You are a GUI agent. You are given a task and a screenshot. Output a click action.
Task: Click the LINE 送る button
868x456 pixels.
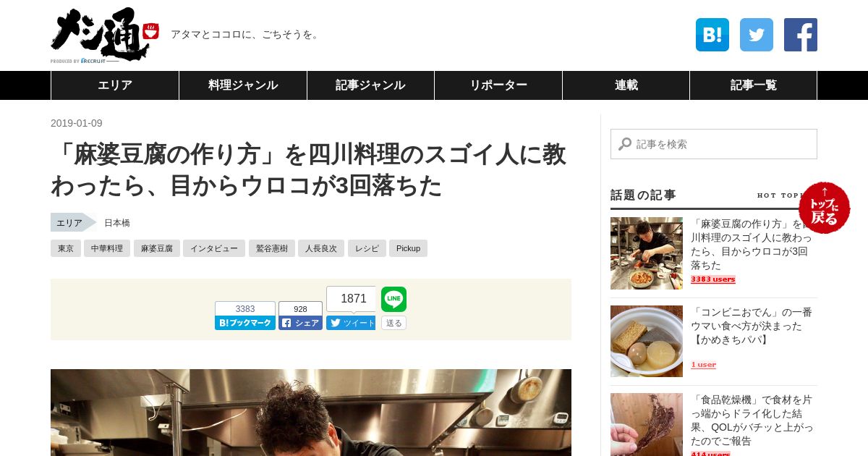[393, 323]
